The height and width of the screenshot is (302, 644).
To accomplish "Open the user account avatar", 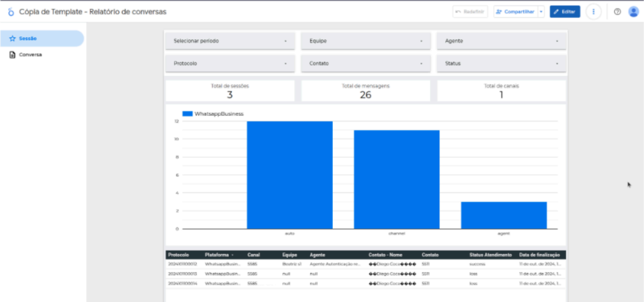I will (x=634, y=12).
